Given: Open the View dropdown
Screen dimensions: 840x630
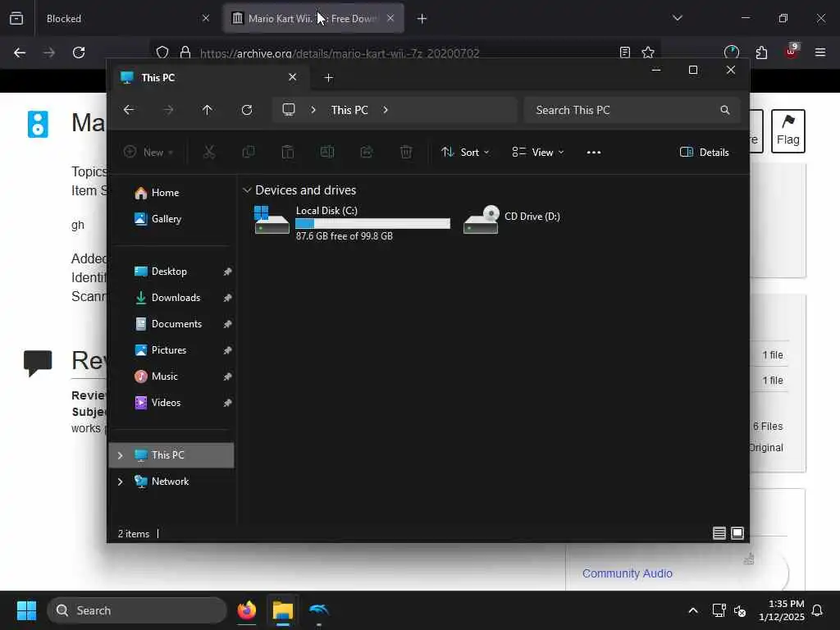Looking at the screenshot, I should click(537, 152).
